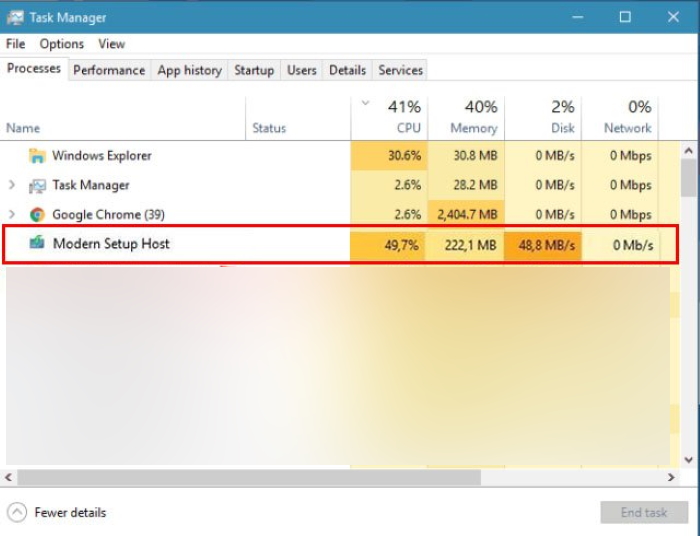Switch to the Processes tab
This screenshot has height=536, width=700.
pos(34,69)
